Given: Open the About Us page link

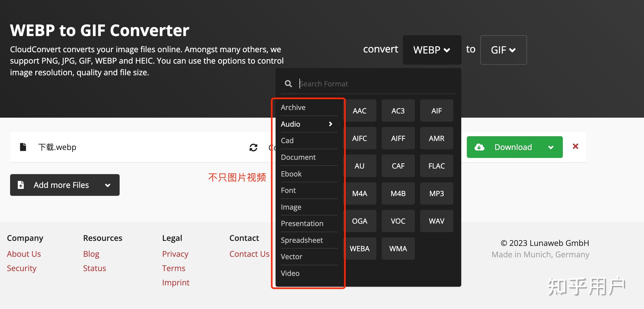Looking at the screenshot, I should pyautogui.click(x=24, y=254).
